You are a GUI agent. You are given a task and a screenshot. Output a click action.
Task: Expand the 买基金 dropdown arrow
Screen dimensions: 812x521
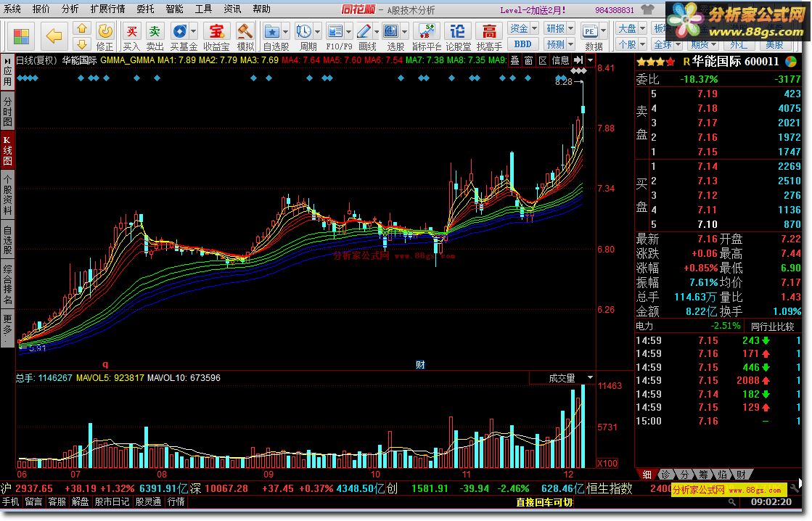(193, 32)
